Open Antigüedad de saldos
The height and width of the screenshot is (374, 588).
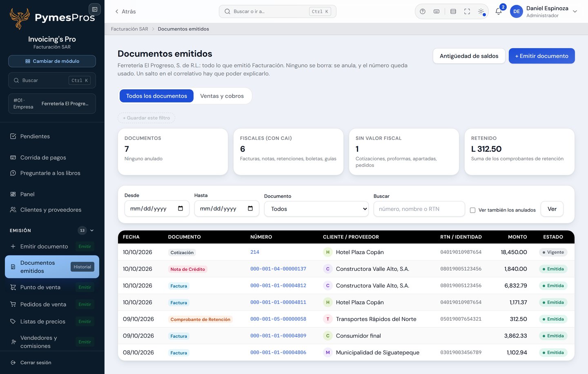469,56
